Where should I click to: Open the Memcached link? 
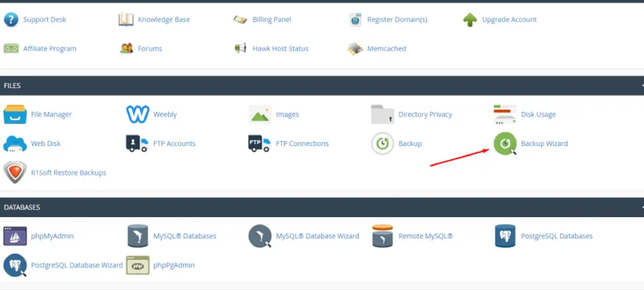[x=386, y=48]
